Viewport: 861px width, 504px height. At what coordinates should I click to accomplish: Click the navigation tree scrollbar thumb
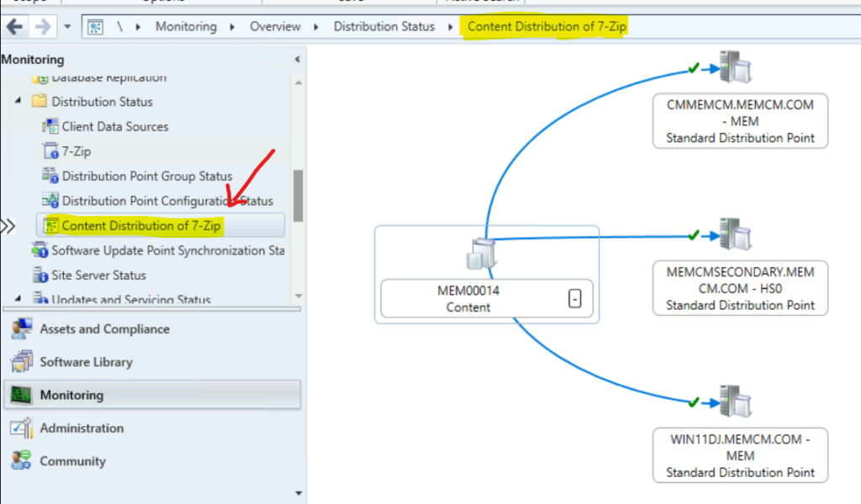pos(298,196)
